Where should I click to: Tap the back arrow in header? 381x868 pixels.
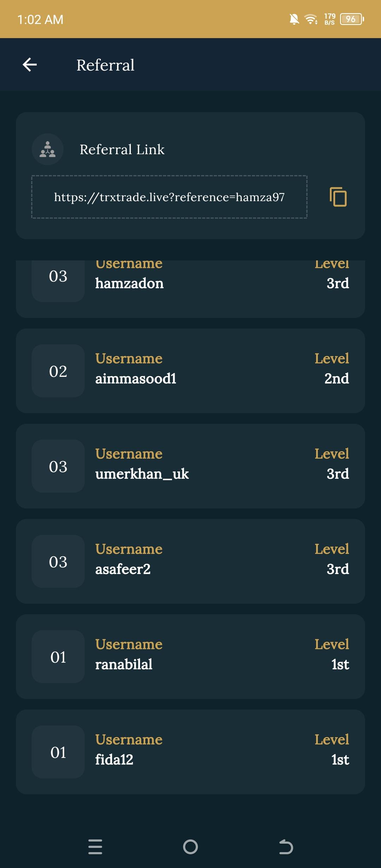pos(30,65)
